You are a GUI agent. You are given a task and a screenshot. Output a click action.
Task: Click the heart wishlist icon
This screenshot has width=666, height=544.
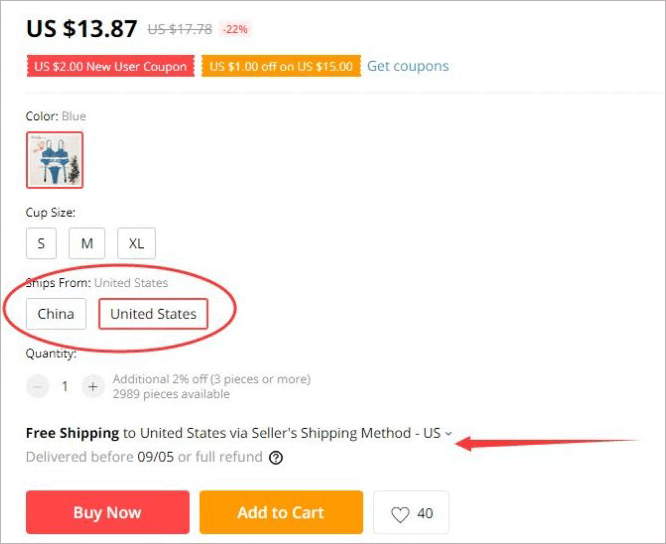coord(400,514)
